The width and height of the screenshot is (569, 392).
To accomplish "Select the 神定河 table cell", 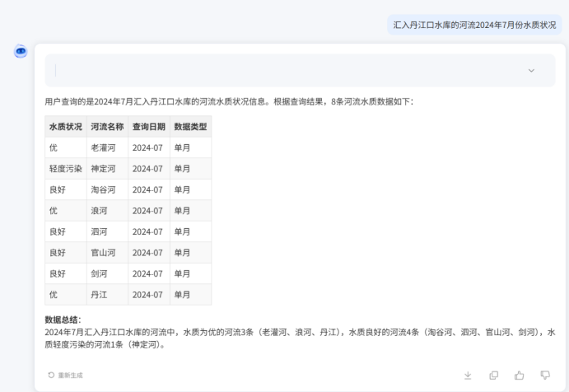I will point(107,169).
